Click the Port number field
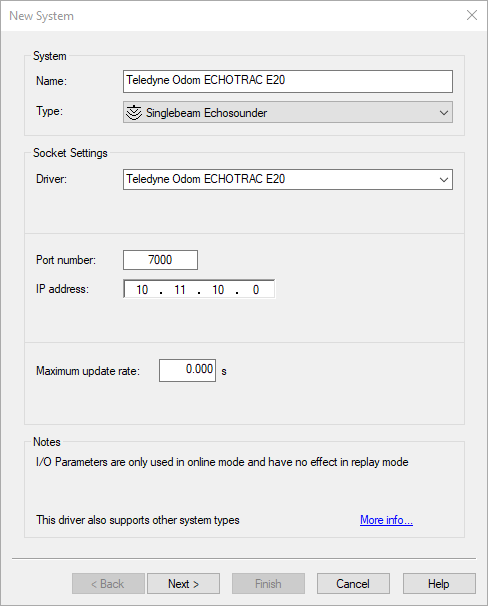 click(160, 260)
